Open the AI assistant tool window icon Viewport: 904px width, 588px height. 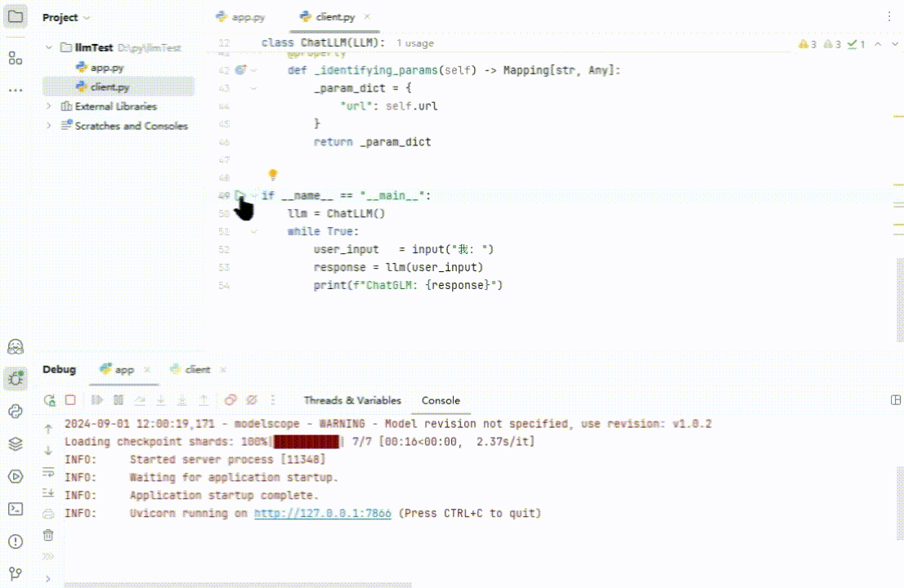tap(16, 347)
